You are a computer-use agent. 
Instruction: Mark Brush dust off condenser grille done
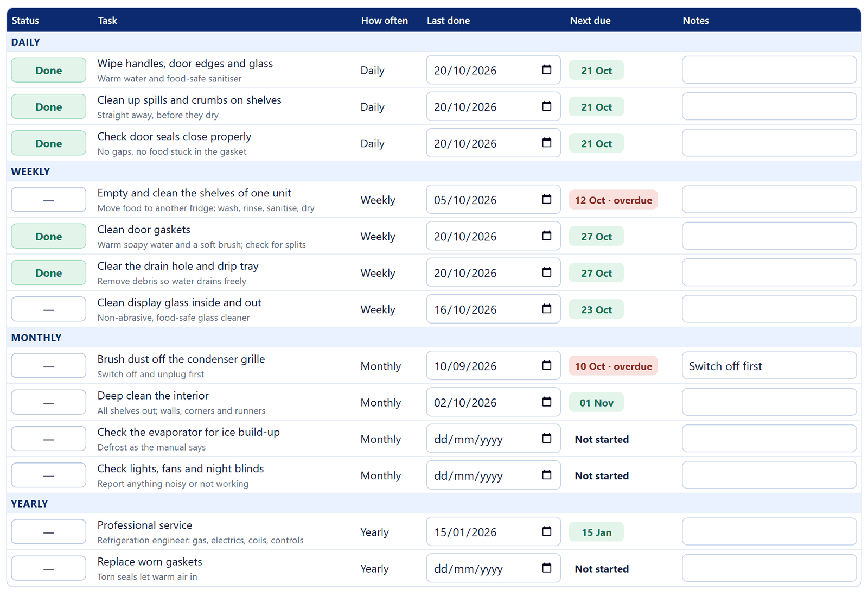(x=48, y=366)
